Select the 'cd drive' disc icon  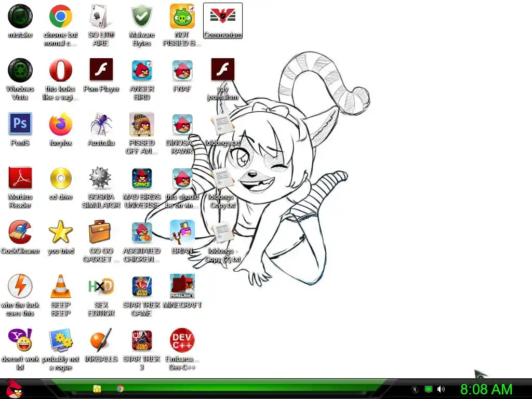[60, 178]
